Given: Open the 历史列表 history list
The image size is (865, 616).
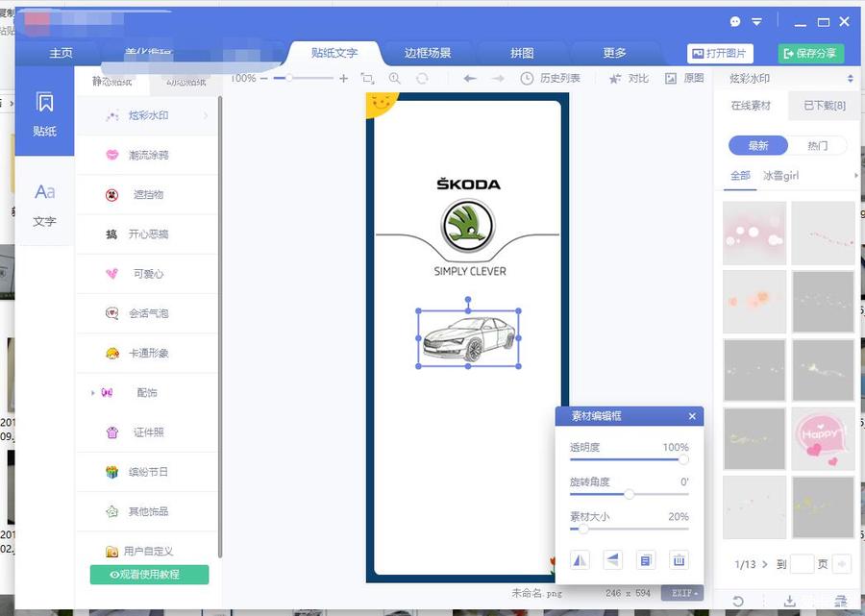Looking at the screenshot, I should [x=550, y=79].
